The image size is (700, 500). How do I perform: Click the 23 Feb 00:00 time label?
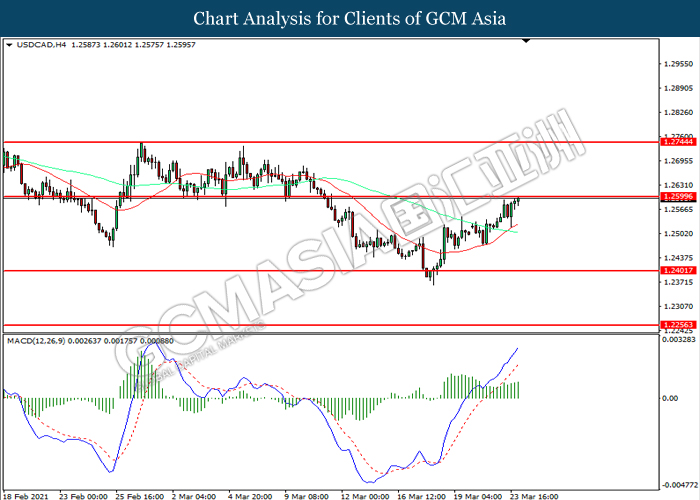click(83, 496)
